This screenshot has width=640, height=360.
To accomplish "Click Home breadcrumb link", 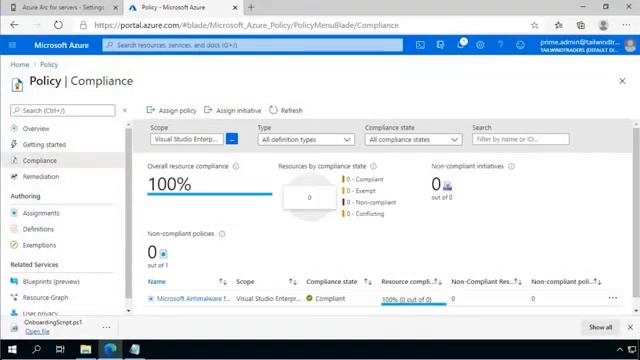I will [x=20, y=64].
